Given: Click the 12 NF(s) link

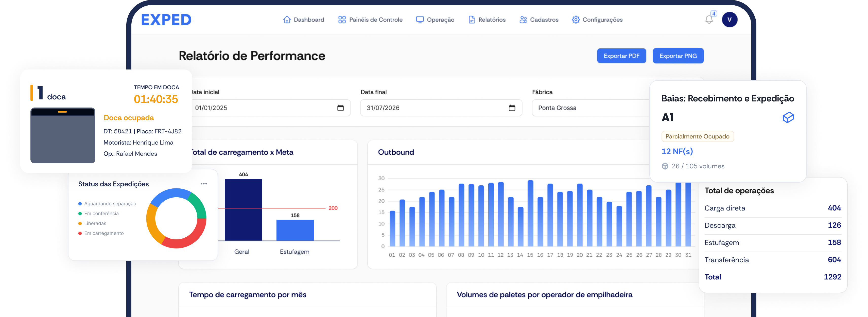Looking at the screenshot, I should click(677, 151).
